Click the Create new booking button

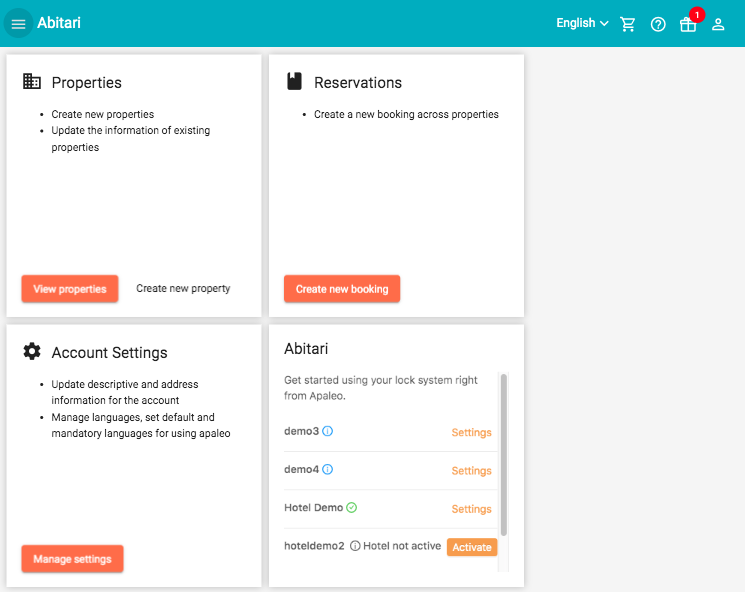point(342,289)
